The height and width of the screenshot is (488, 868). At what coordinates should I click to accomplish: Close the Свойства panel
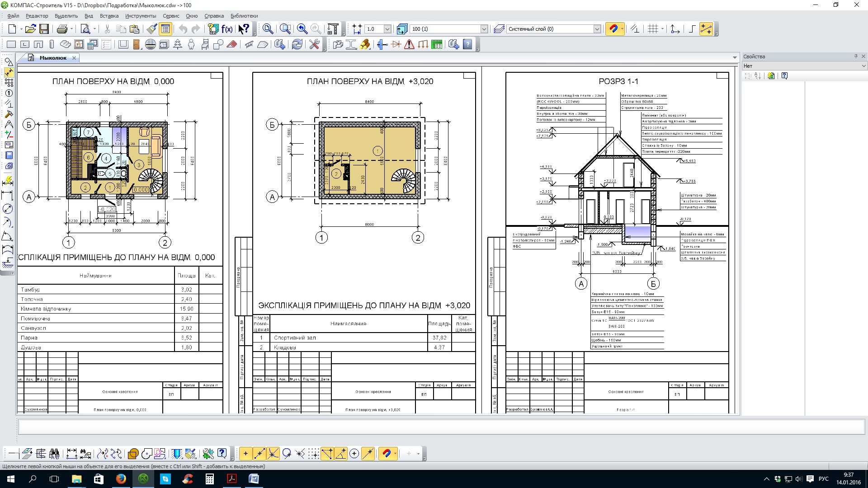pyautogui.click(x=863, y=56)
